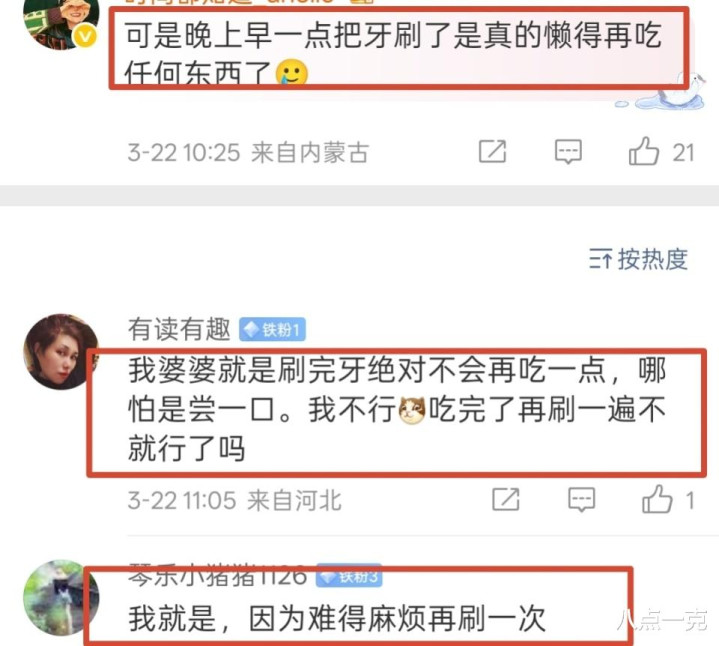
Task: Share the 有读有趣 comment from 河北
Action: pyautogui.click(x=505, y=499)
